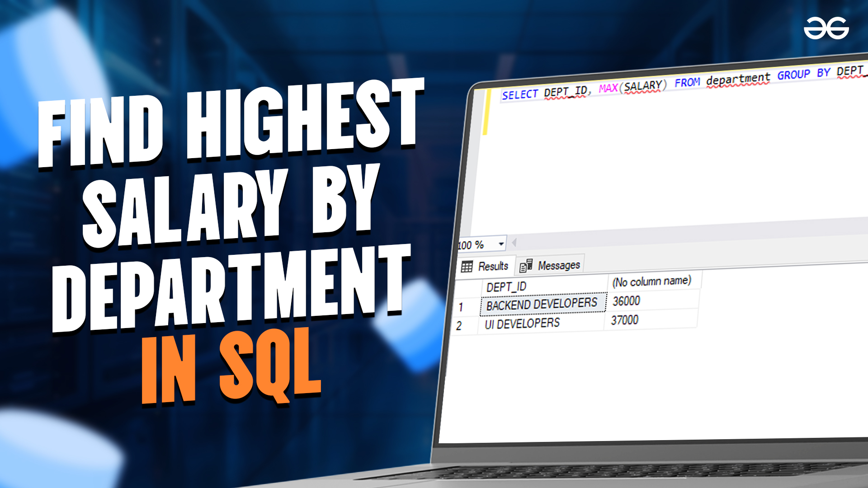868x488 pixels.
Task: Select the BACKEND DEVELOPERS cell
Action: [x=542, y=304]
